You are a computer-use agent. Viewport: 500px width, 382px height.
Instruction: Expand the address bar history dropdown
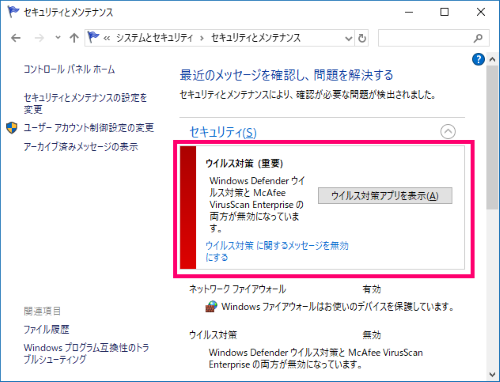(x=348, y=39)
